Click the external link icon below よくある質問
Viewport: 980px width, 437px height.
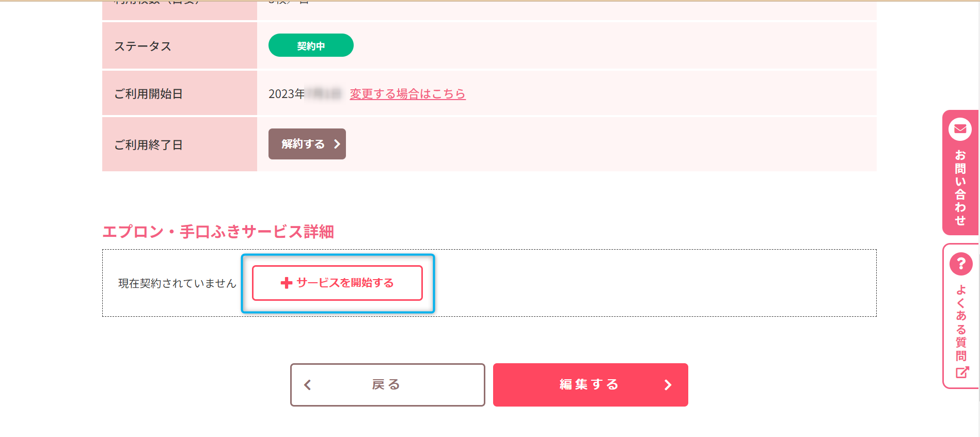[x=962, y=373]
